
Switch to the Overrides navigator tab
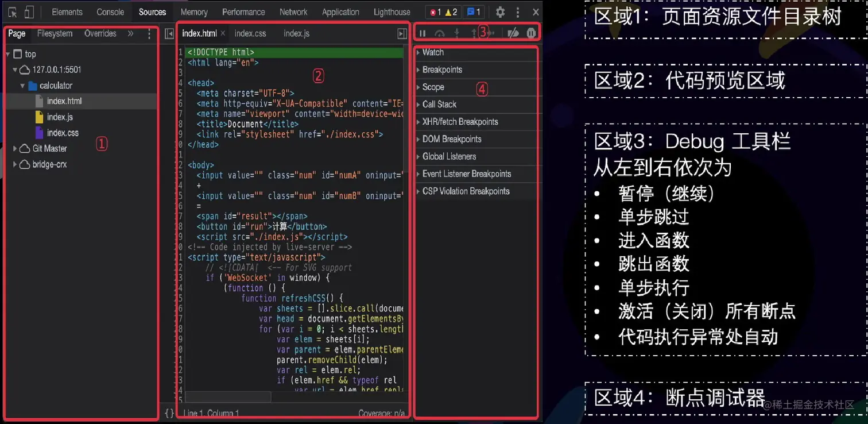[100, 33]
